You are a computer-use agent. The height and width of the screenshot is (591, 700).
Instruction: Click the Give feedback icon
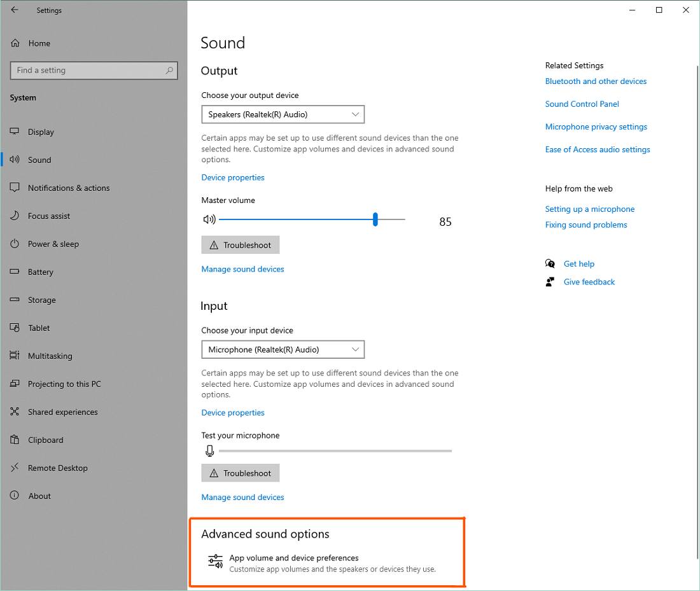click(550, 282)
